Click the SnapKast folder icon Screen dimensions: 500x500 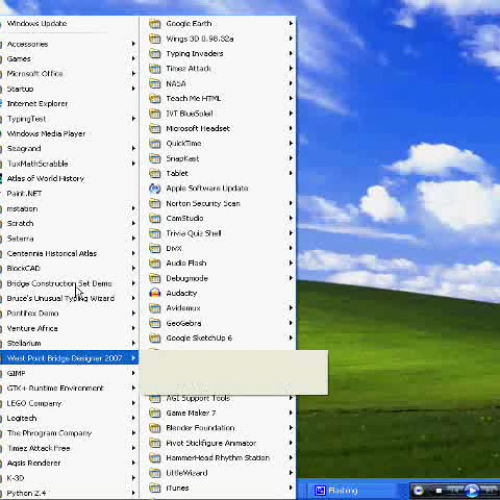tap(155, 158)
